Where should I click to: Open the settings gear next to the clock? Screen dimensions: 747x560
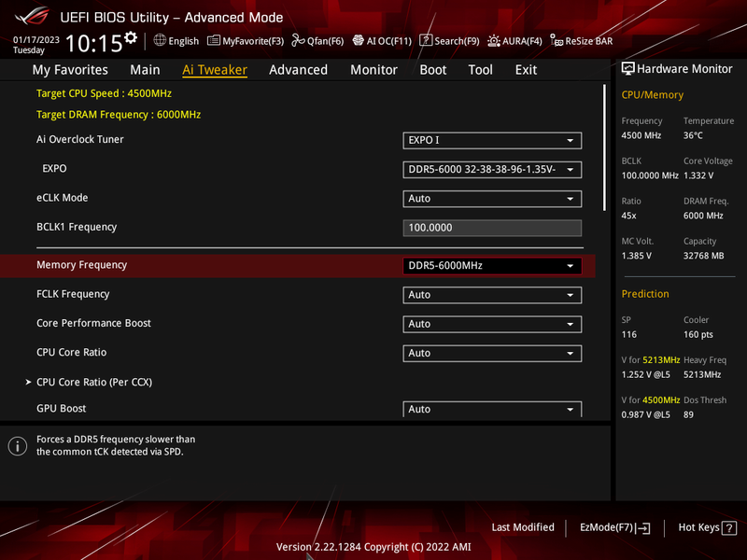pos(131,37)
